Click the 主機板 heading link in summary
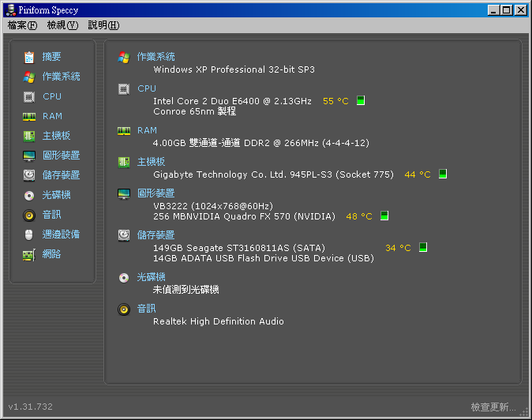This screenshot has width=532, height=420. (152, 162)
